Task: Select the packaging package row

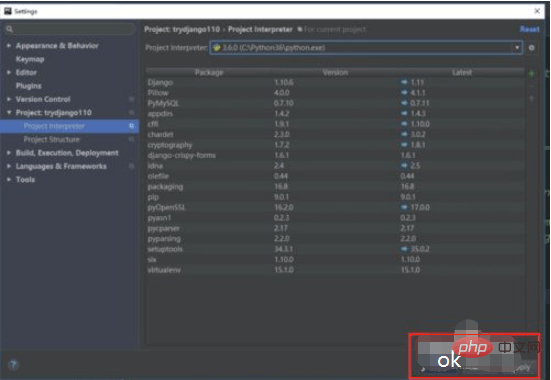Action: 335,187
